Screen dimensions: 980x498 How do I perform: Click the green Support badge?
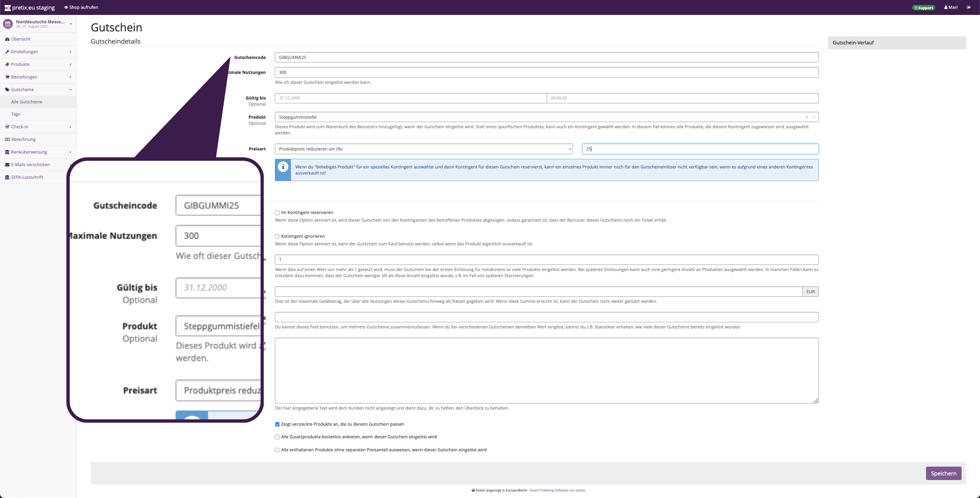923,8
